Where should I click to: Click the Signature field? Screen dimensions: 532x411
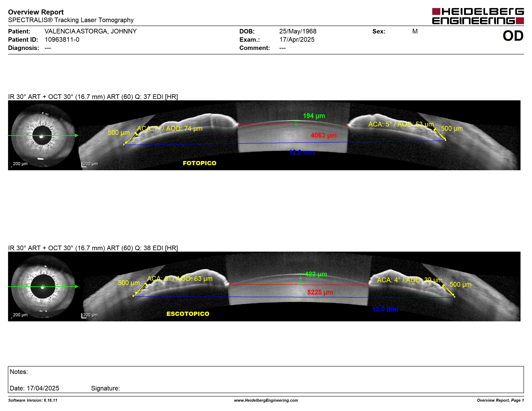(x=105, y=388)
